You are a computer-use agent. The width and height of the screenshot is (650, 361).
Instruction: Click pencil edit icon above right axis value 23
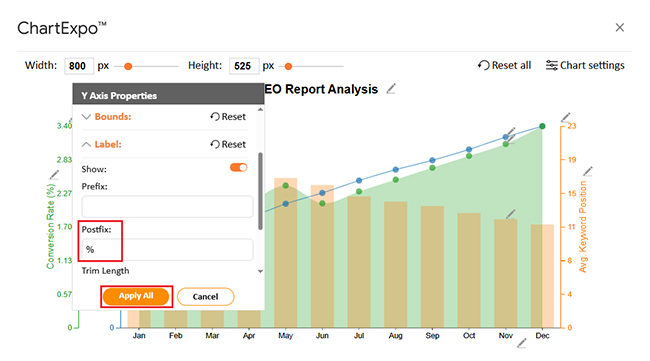pos(565,118)
